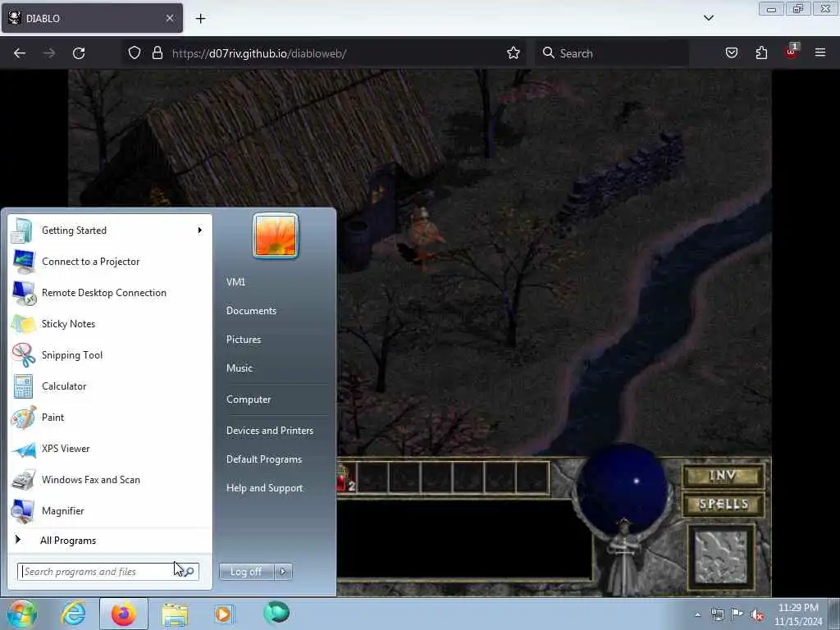The width and height of the screenshot is (840, 630).
Task: Start the Magnifier tool
Action: 110,510
